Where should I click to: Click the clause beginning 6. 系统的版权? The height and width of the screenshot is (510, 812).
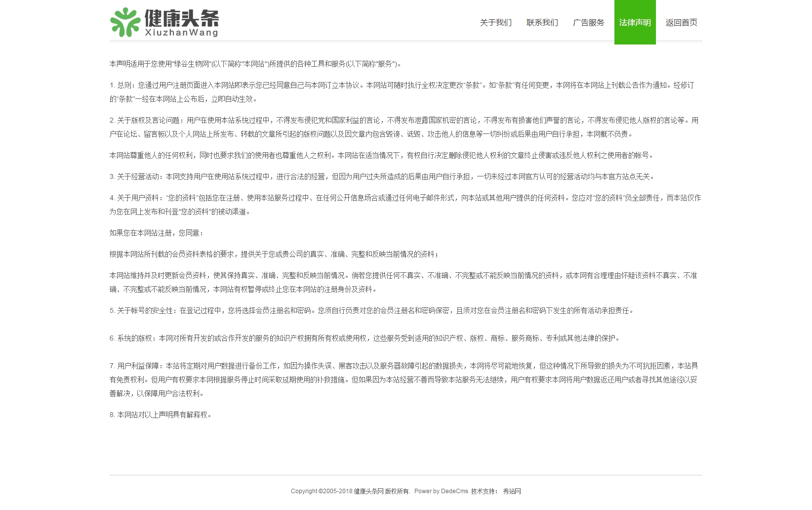365,338
